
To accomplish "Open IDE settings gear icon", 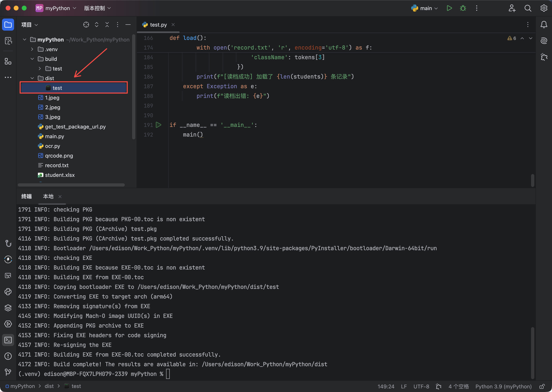I will pyautogui.click(x=544, y=8).
